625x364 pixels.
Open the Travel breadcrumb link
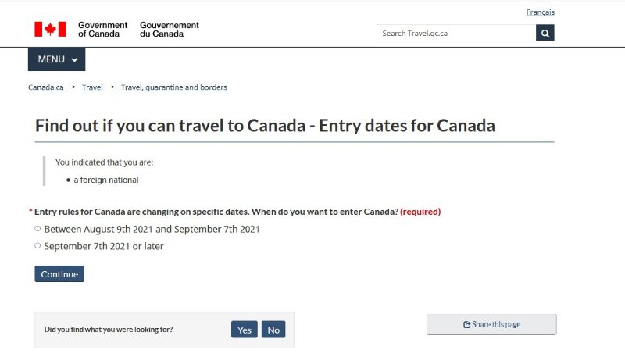[x=92, y=87]
